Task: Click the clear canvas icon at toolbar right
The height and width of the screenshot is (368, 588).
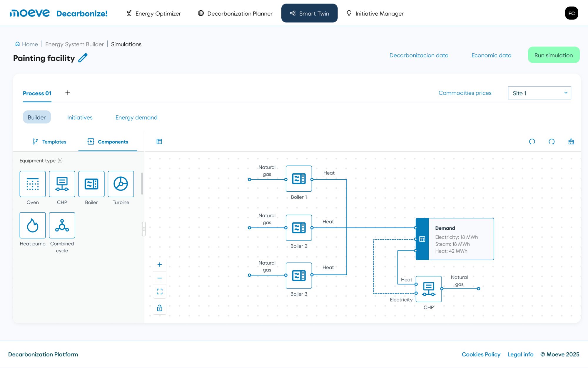Action: pyautogui.click(x=571, y=142)
